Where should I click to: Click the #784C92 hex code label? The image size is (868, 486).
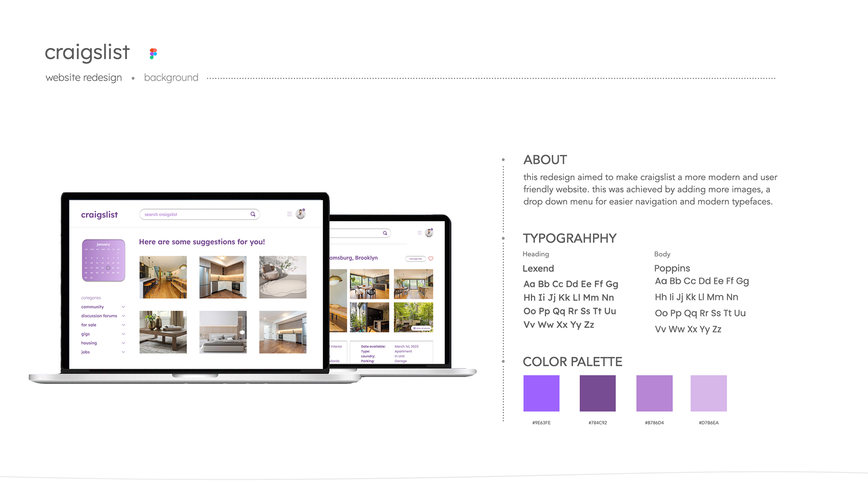(598, 423)
